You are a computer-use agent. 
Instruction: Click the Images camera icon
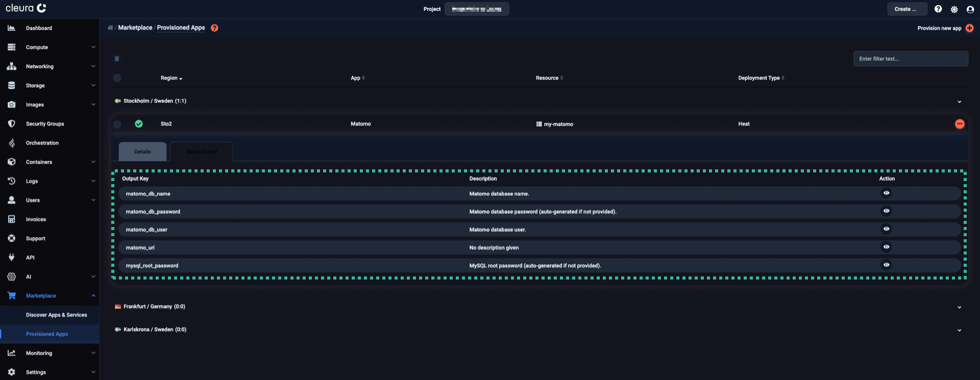[11, 105]
